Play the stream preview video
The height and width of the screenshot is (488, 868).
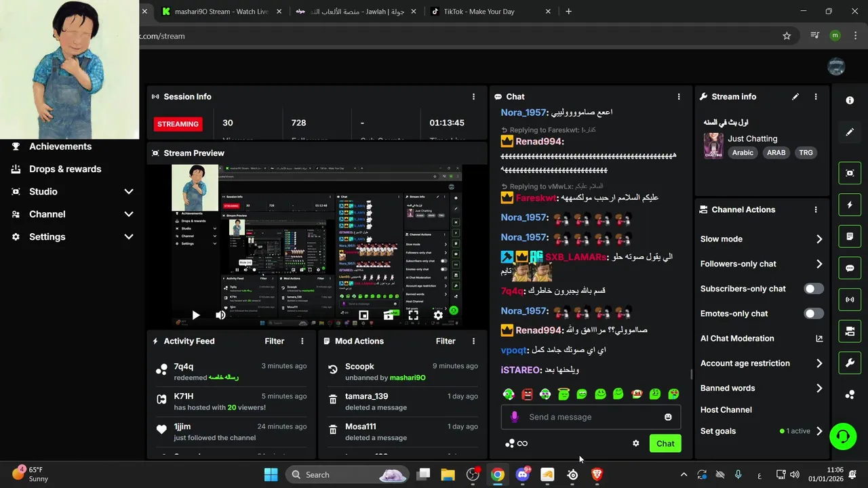tap(195, 315)
